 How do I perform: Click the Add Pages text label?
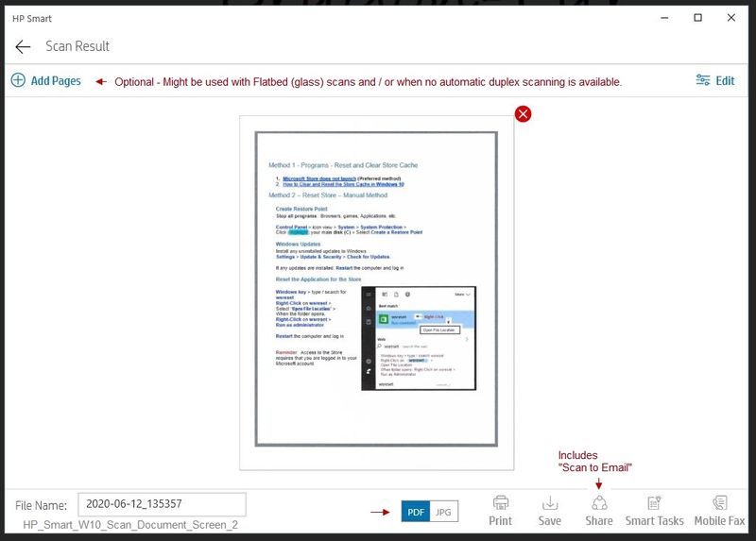56,80
